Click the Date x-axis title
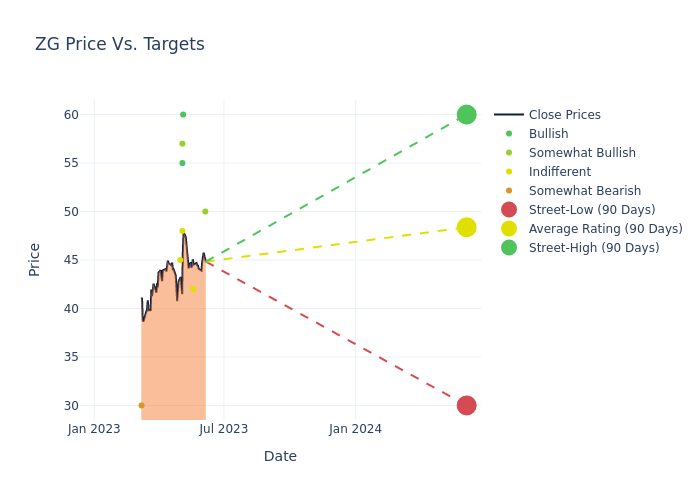Screen dimensions: 700x500 [280, 456]
